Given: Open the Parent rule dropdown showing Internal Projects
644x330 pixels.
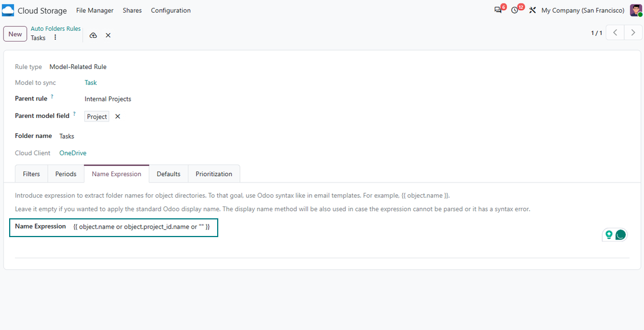Looking at the screenshot, I should point(108,99).
